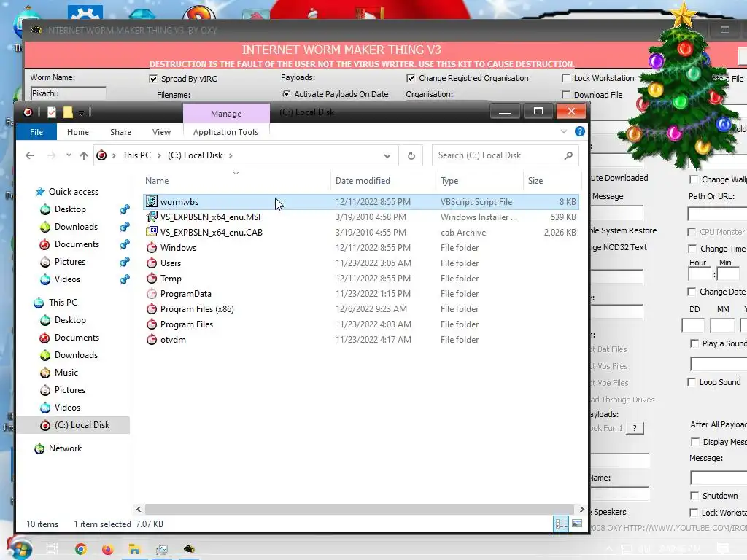Click the ? button beside Fun 1
This screenshot has width=747, height=560.
tap(635, 428)
